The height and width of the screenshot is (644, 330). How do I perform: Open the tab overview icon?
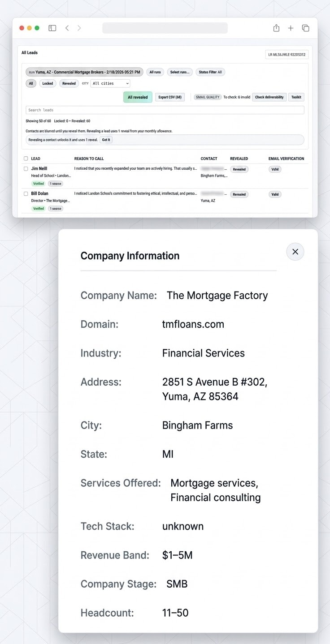[305, 28]
